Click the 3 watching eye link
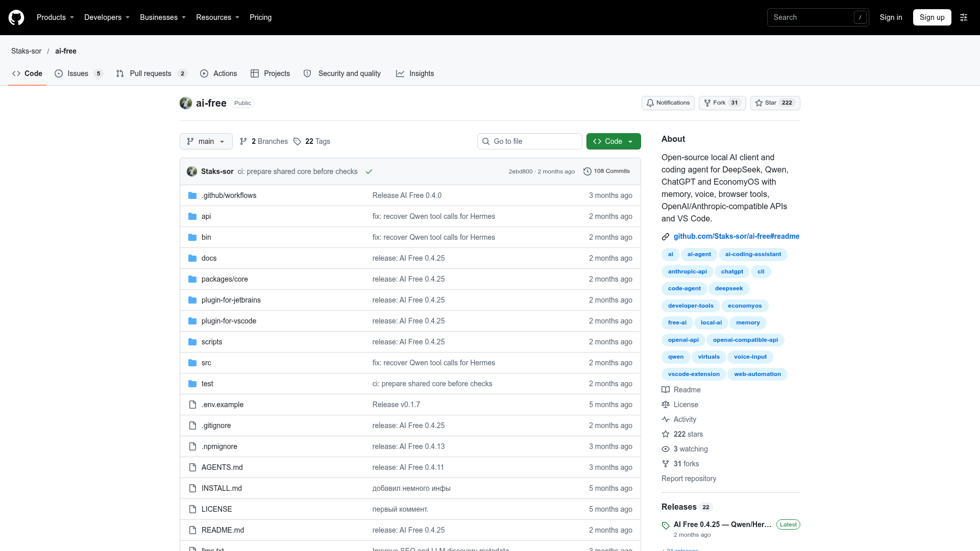 coord(684,449)
